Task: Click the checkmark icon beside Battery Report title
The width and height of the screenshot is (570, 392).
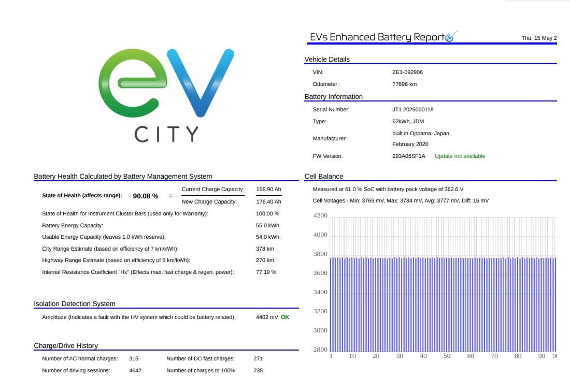Action: [451, 36]
